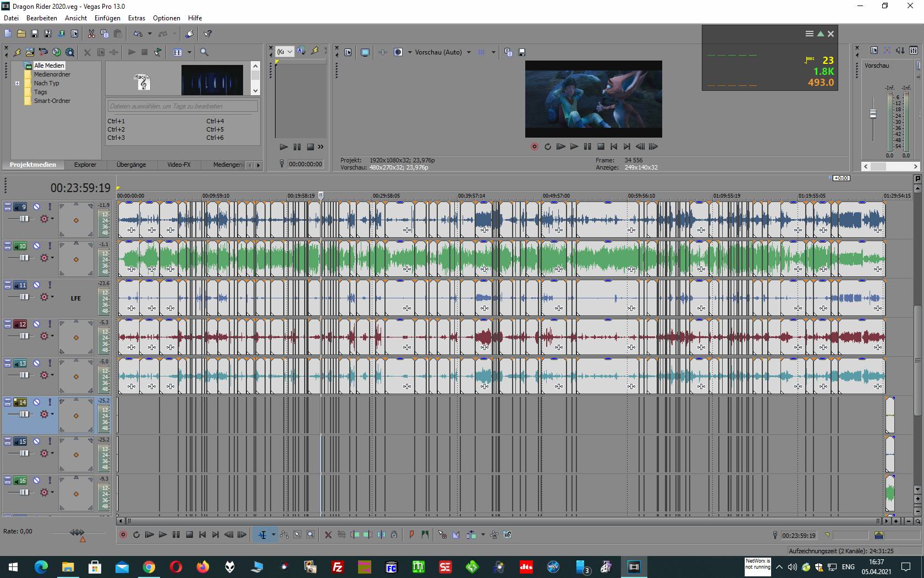
Task: Select the Medienordner tree item
Action: (52, 74)
